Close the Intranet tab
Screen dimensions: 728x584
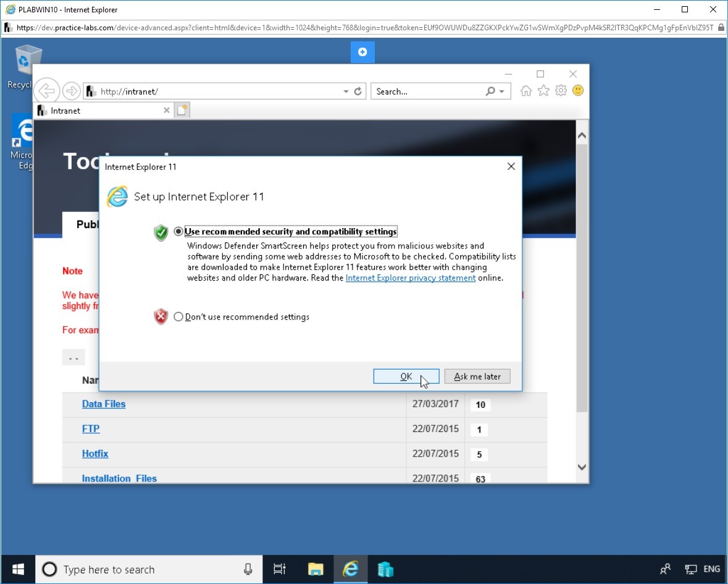tap(167, 111)
